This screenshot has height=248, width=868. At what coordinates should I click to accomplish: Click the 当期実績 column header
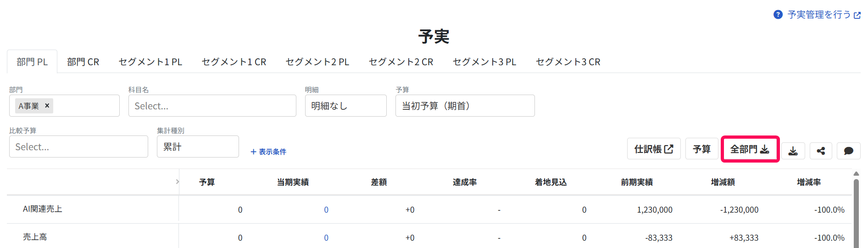293,182
